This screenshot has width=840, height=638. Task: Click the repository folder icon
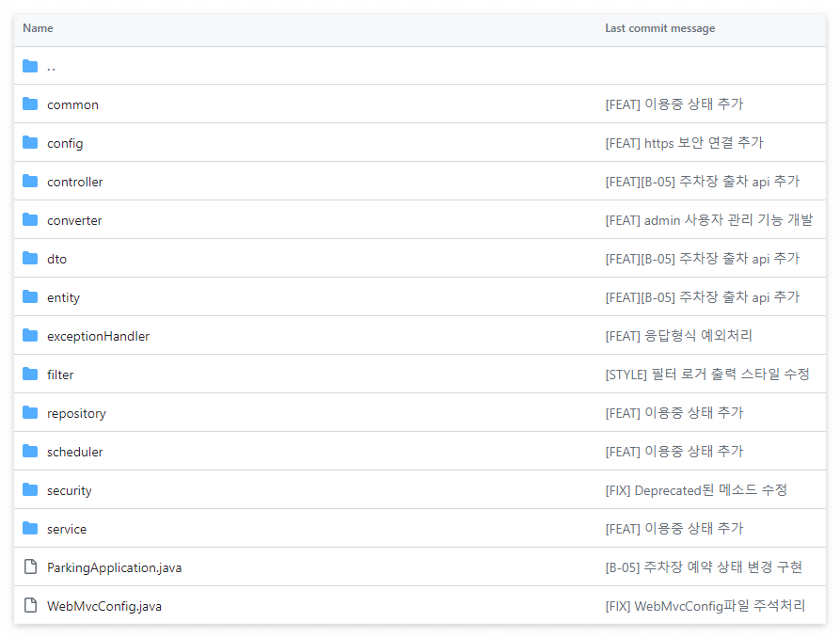tap(30, 413)
